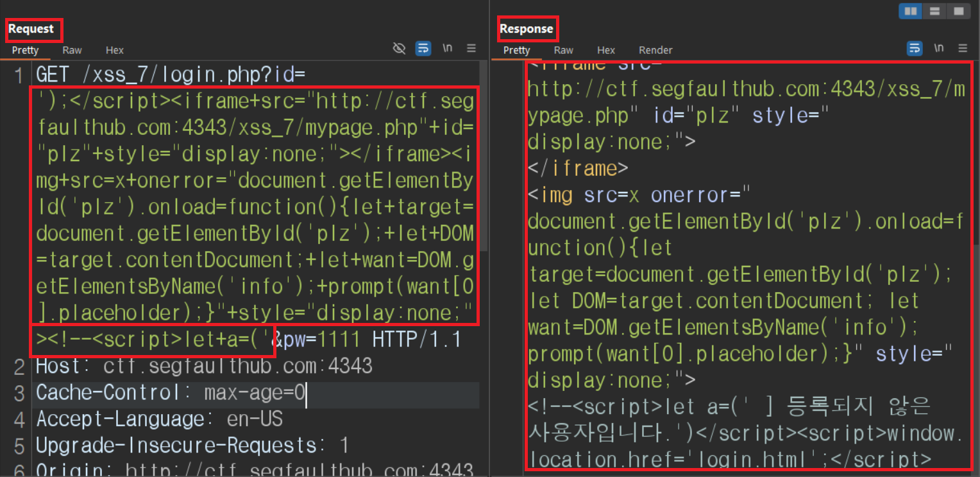Viewport: 980px width, 477px height.
Task: Toggle \n newline display in Response panel
Action: 939,48
